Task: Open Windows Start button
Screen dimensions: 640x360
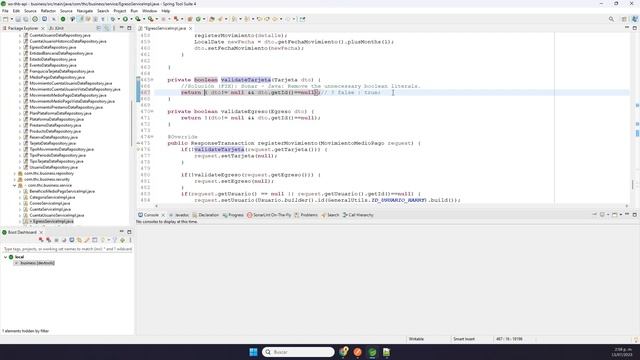Action: (253, 352)
